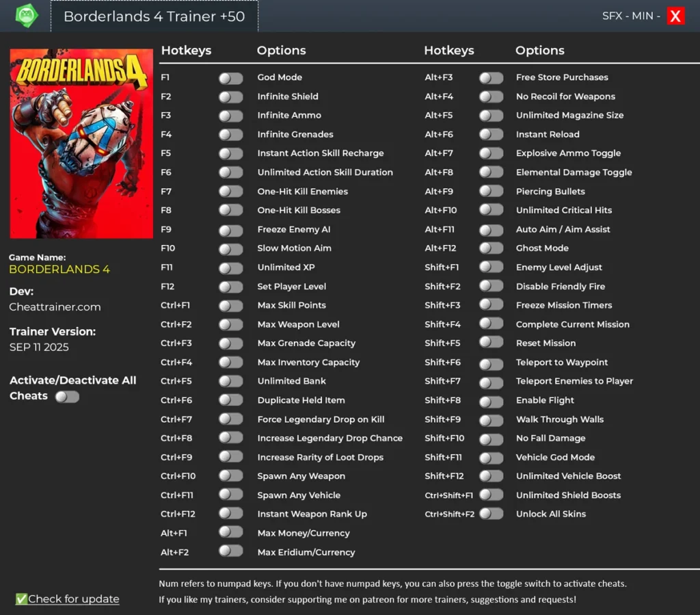Toggle Vehicle God Mode switch

click(x=491, y=458)
